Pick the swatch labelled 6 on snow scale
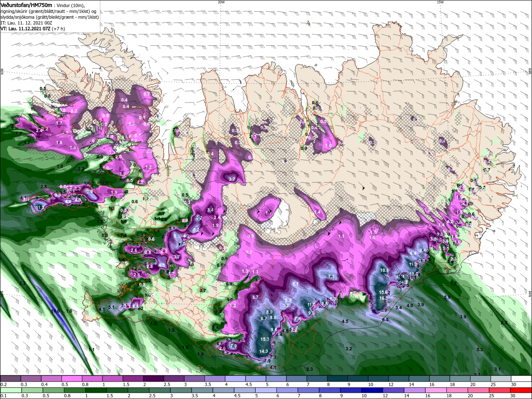This screenshot has height=399, width=532. [x=296, y=379]
